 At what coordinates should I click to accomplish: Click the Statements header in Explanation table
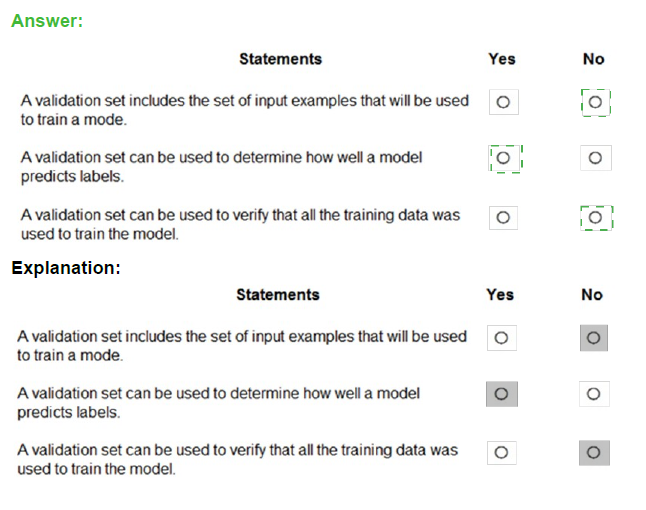[x=278, y=295]
